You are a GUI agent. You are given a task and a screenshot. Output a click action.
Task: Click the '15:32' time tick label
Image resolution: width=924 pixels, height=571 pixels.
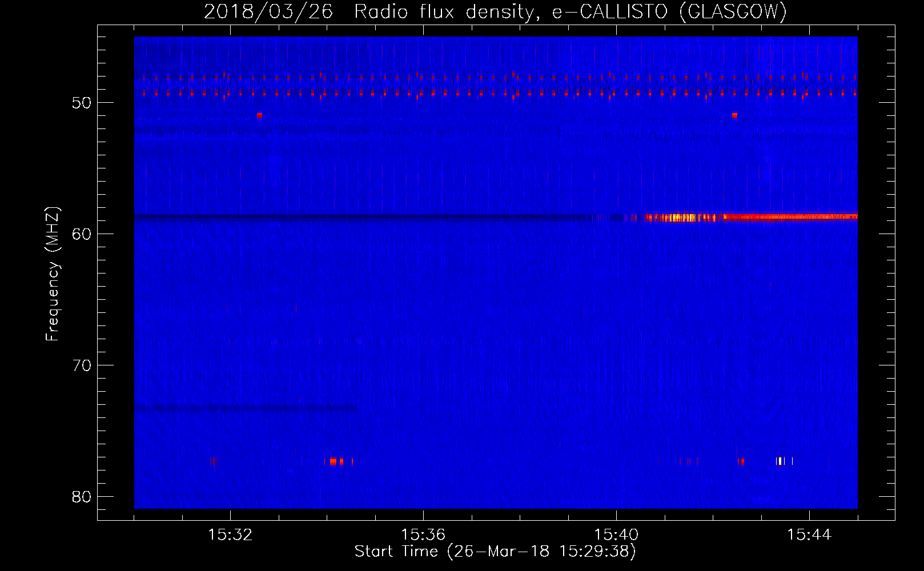click(x=230, y=535)
